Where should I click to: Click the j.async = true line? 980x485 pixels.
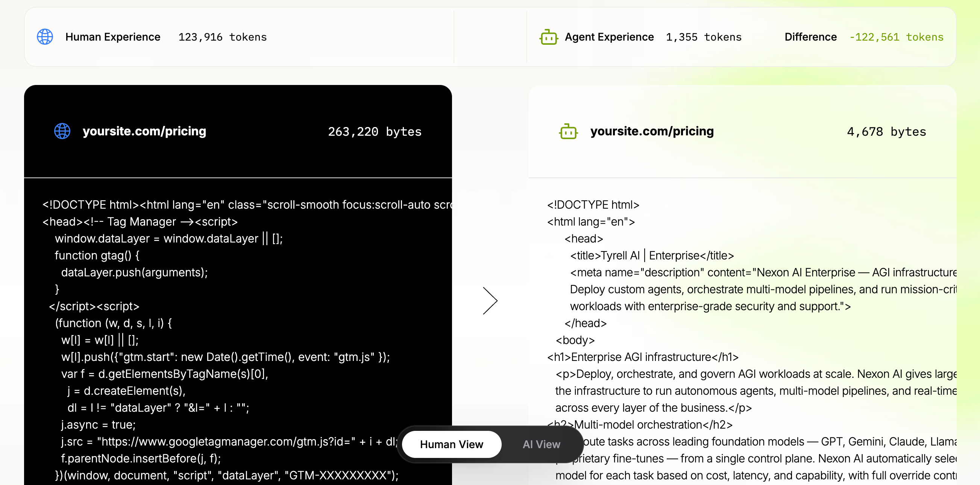pos(98,424)
